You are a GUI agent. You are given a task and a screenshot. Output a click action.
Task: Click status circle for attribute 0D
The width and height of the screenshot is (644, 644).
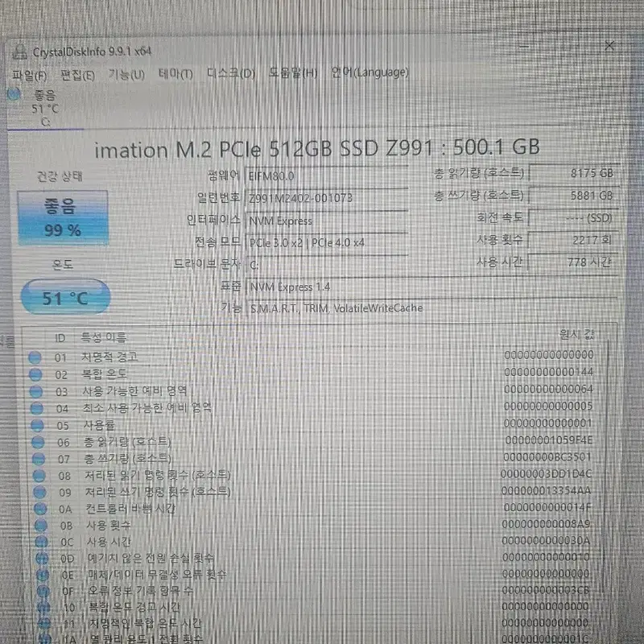pyautogui.click(x=43, y=559)
